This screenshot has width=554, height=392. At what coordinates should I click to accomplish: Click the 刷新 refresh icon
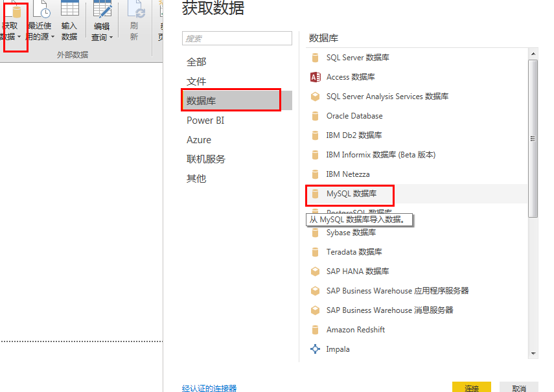pos(136,9)
